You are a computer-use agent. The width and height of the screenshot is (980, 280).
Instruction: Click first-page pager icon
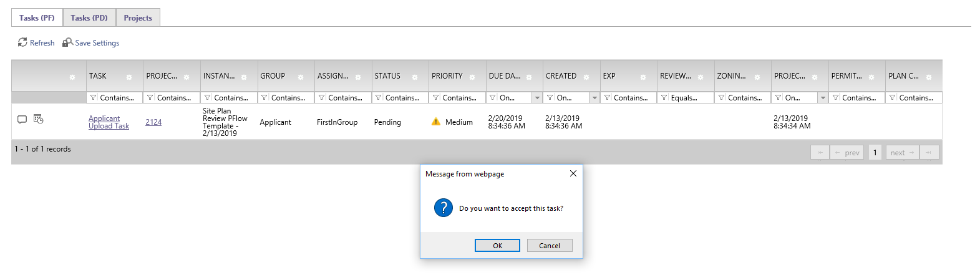click(820, 152)
